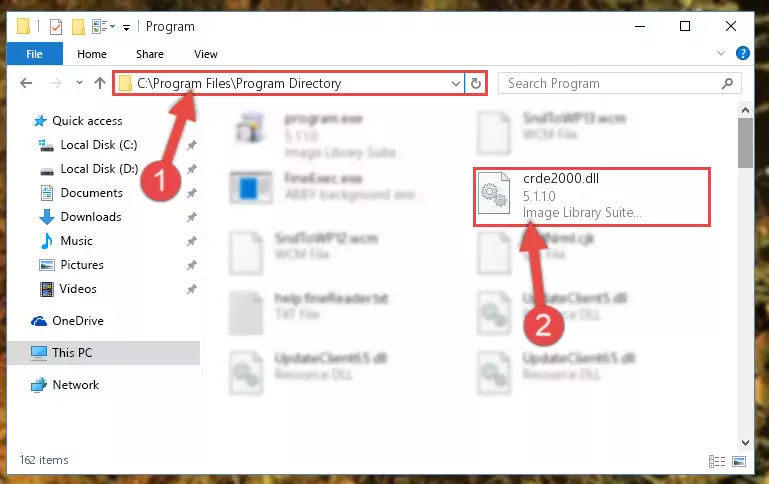The image size is (769, 484).
Task: Click the search magnifier icon
Action: [727, 83]
